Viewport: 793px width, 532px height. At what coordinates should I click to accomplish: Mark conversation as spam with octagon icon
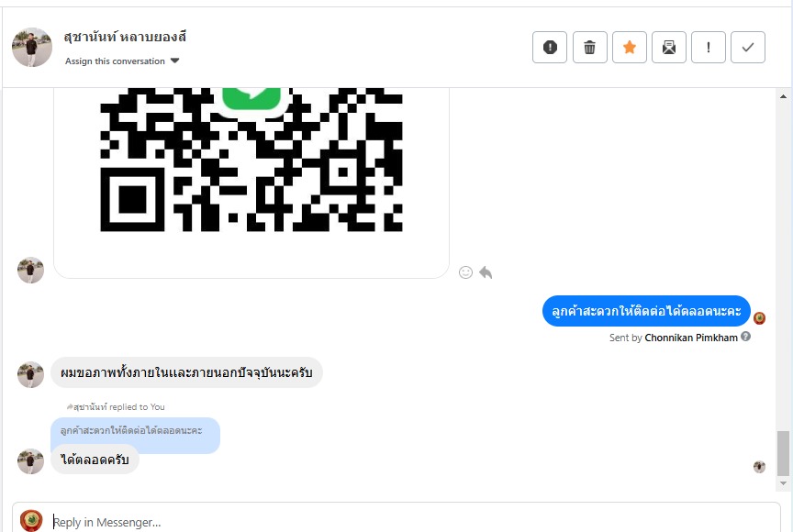tap(550, 48)
